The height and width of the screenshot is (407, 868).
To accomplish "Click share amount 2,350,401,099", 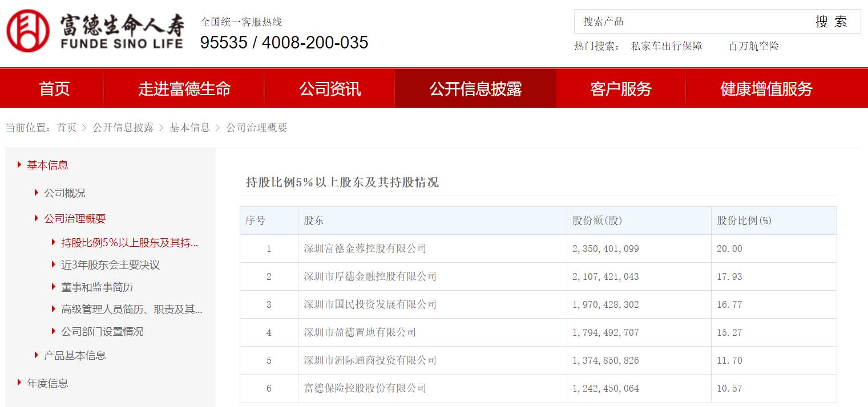I will coord(605,249).
